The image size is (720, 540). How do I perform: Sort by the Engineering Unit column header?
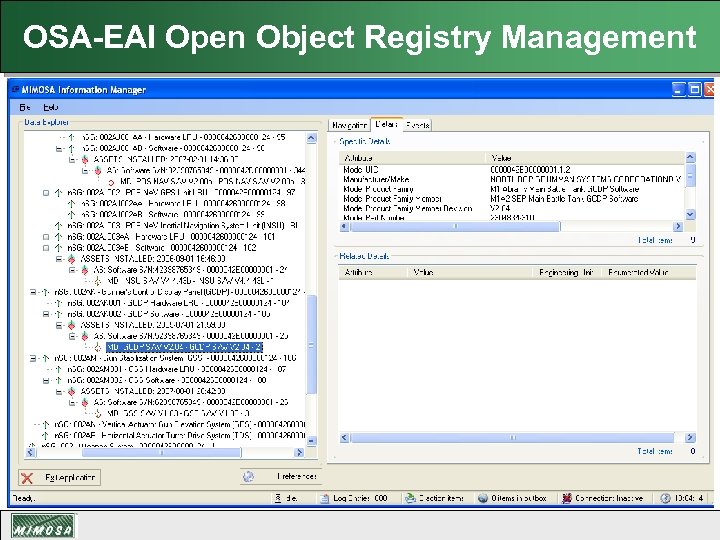[566, 272]
